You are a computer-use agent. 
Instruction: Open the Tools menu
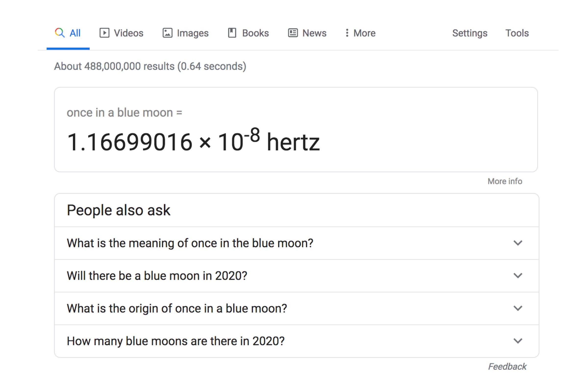coord(517,33)
